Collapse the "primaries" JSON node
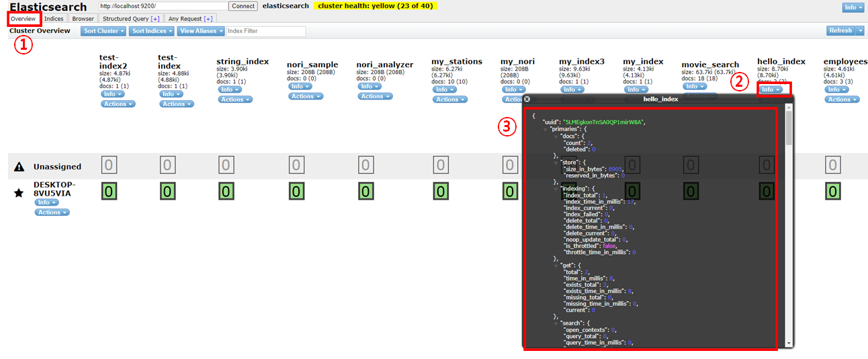Viewport: 868px width, 359px height. pyautogui.click(x=546, y=128)
